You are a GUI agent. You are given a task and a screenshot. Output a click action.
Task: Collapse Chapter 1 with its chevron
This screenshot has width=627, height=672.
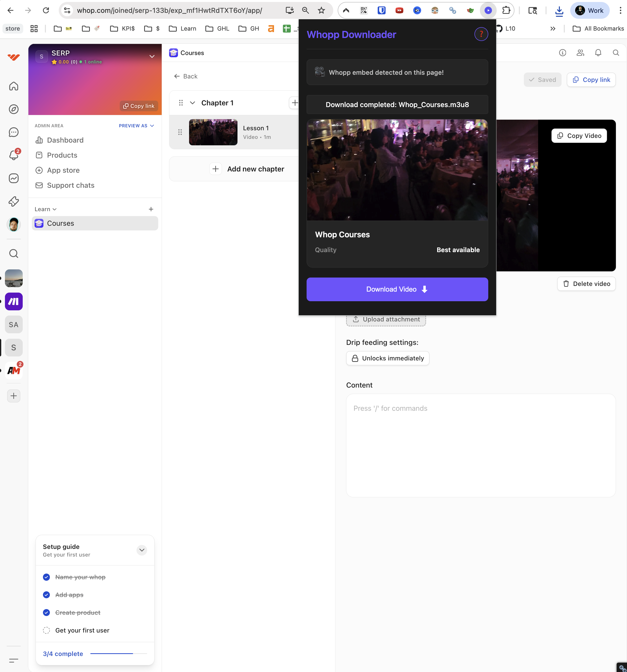[x=193, y=103]
